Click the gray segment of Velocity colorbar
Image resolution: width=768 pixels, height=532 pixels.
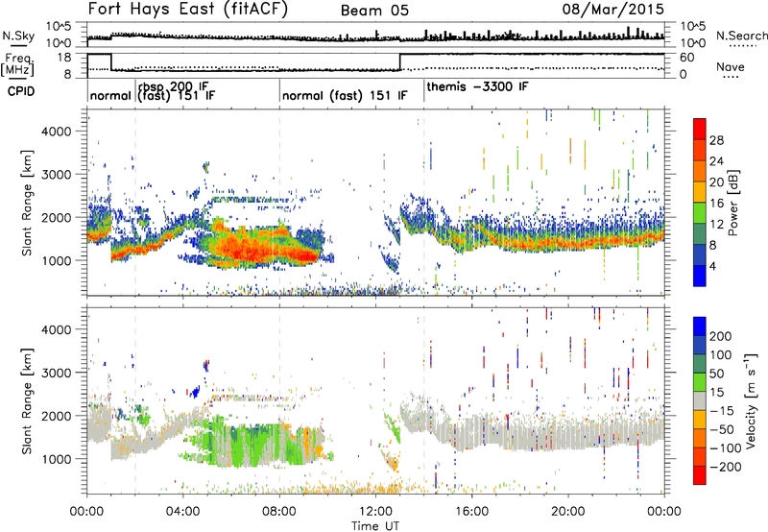tap(700, 401)
